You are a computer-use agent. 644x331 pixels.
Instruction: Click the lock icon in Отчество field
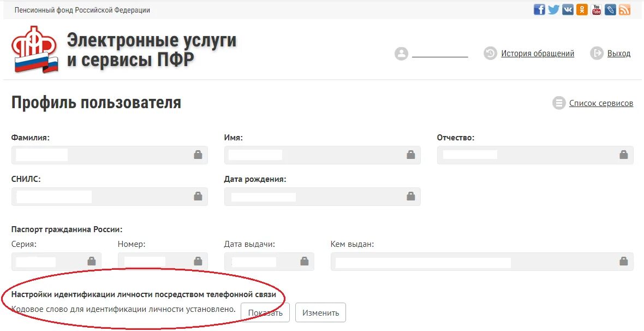(623, 155)
